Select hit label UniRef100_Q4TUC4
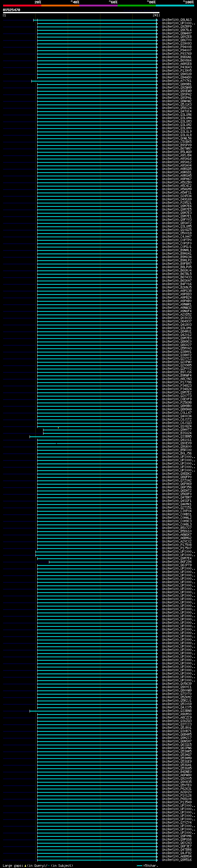The image size is (197, 868). pos(177,111)
